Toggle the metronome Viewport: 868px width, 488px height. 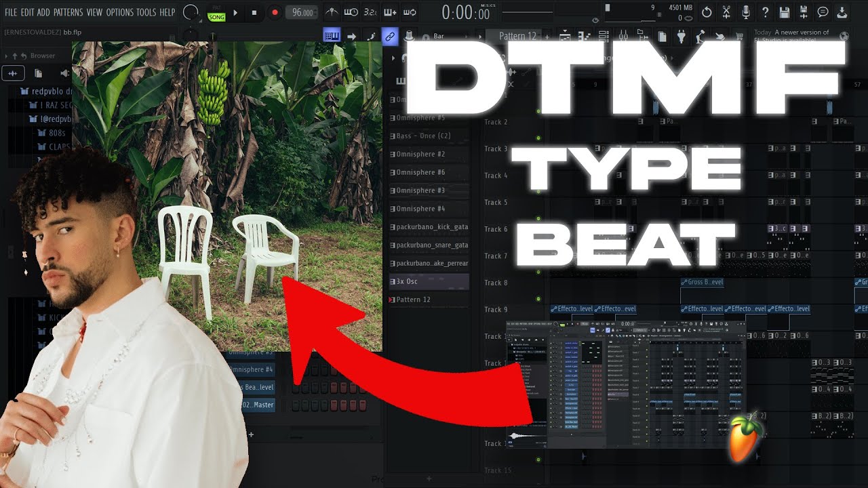332,12
